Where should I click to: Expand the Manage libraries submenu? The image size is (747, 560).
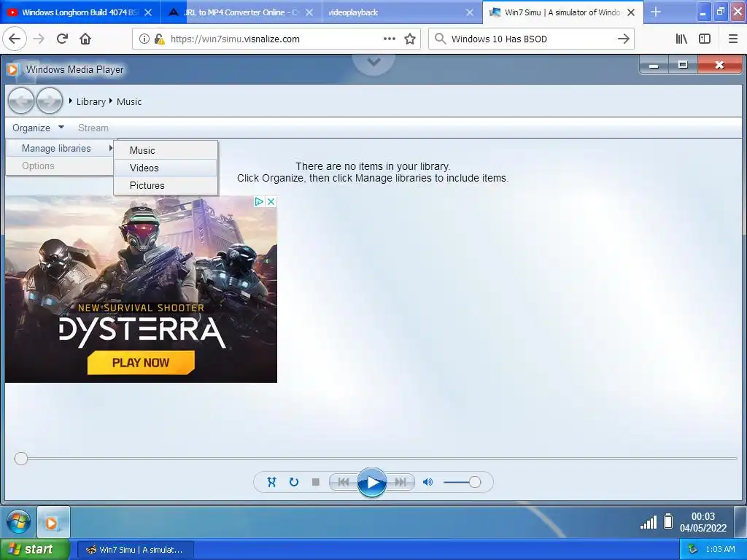(x=60, y=148)
